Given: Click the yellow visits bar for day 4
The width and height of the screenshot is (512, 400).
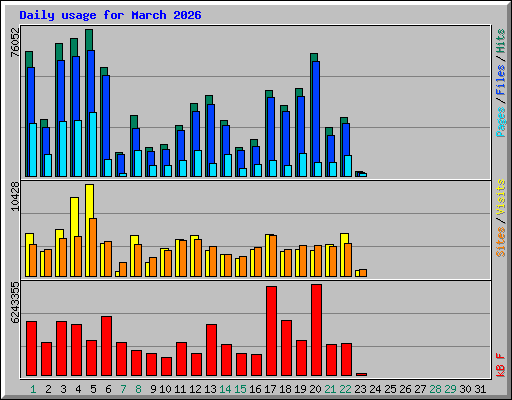Looking at the screenshot, I should pyautogui.click(x=74, y=237).
